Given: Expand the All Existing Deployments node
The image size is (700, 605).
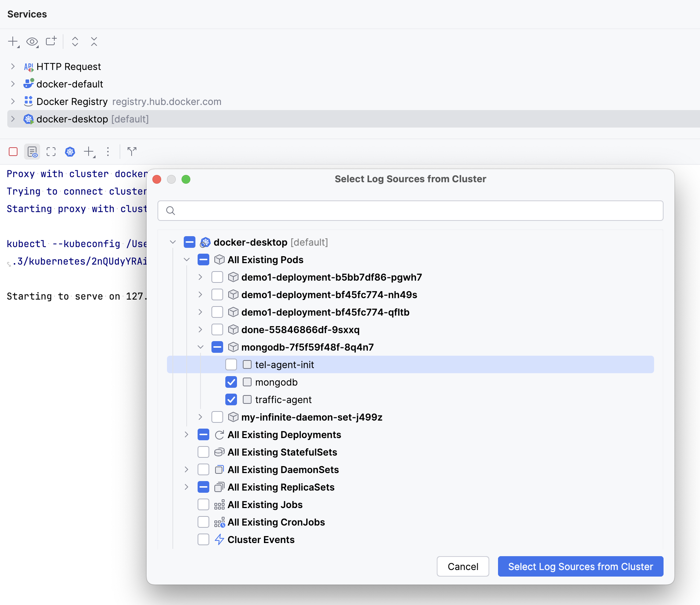Looking at the screenshot, I should pyautogui.click(x=187, y=434).
